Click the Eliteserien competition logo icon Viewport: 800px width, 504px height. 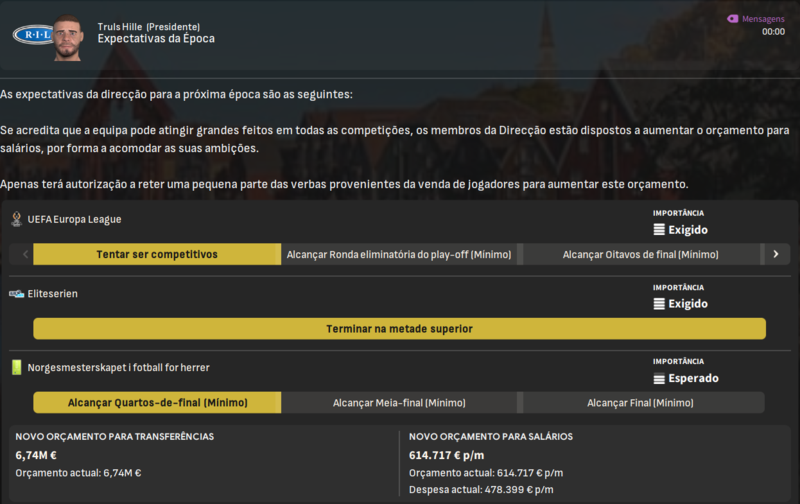pyautogui.click(x=16, y=294)
